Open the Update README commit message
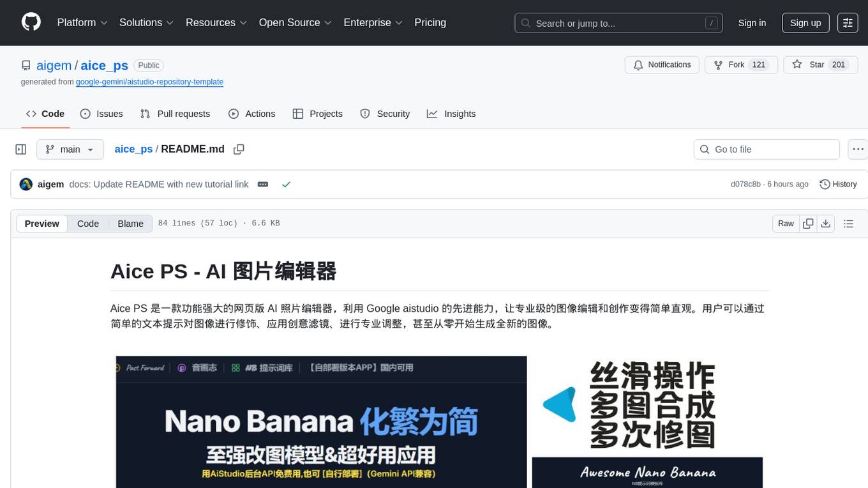 (x=159, y=184)
